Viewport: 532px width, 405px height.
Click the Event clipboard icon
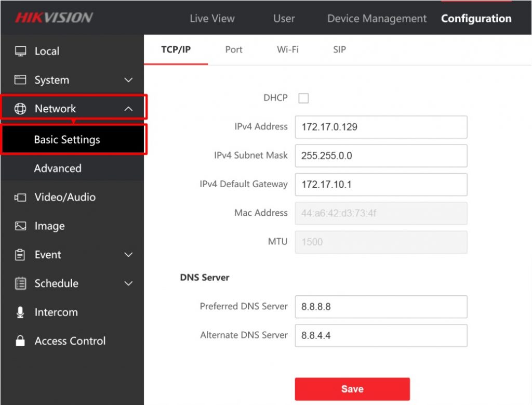[x=20, y=255]
